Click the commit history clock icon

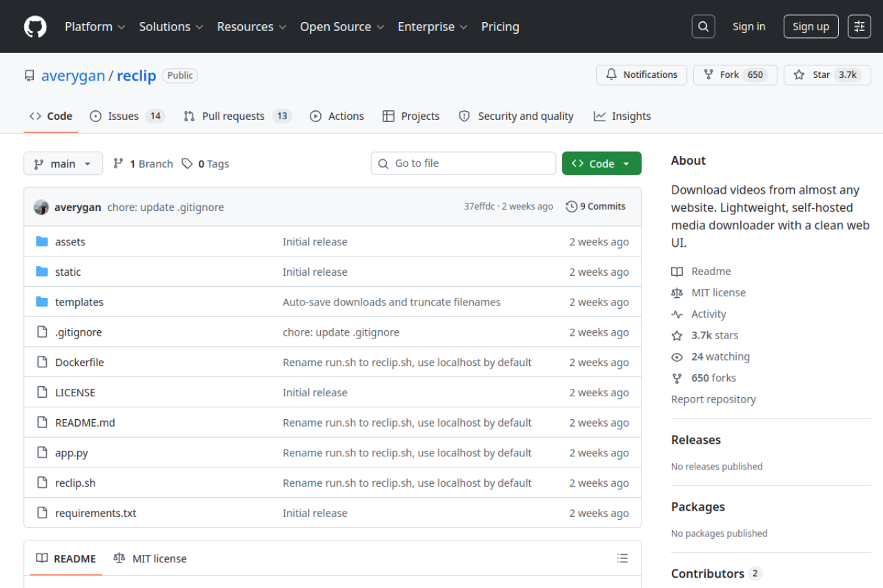pyautogui.click(x=571, y=206)
